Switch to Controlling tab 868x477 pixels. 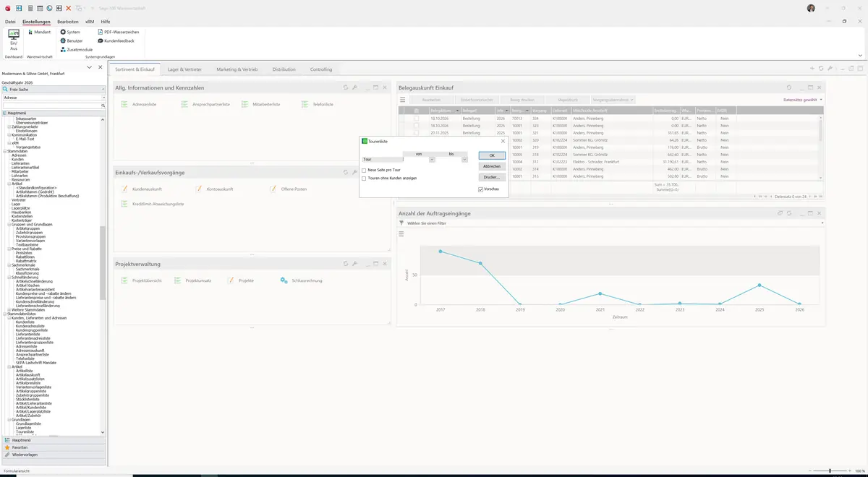coord(321,69)
